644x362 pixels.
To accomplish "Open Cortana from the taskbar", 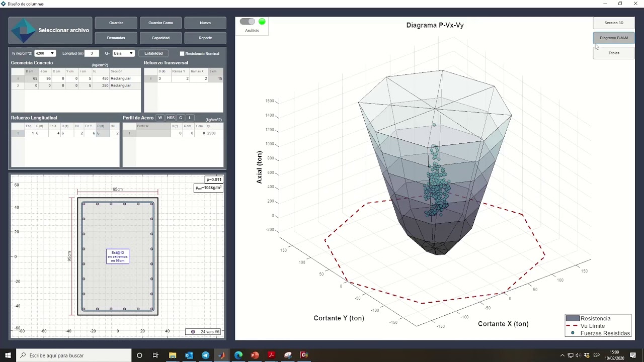I will (x=140, y=355).
